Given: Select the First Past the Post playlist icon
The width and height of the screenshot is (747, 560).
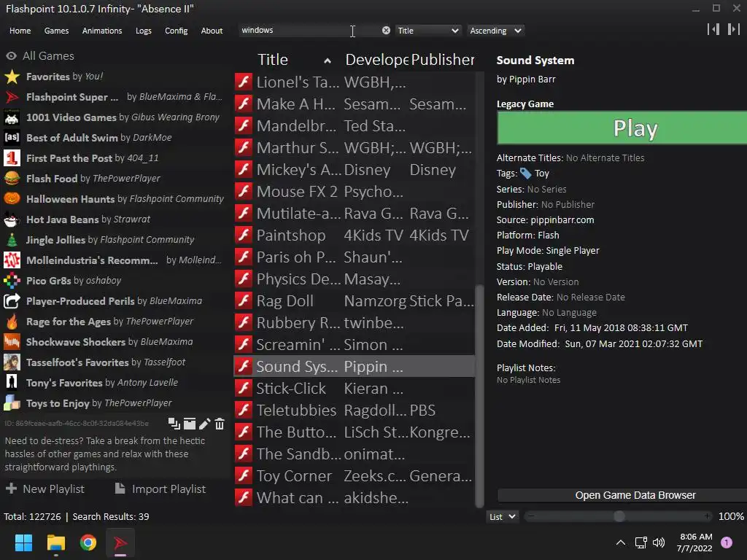Looking at the screenshot, I should (x=12, y=158).
